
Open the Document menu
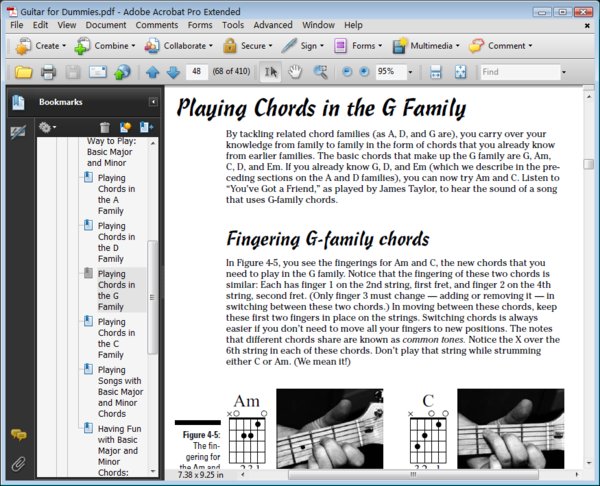105,24
